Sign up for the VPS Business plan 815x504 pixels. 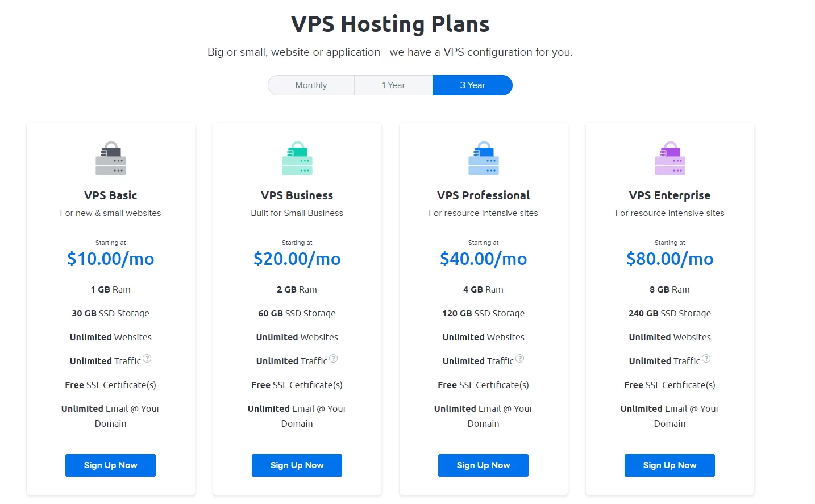[297, 465]
